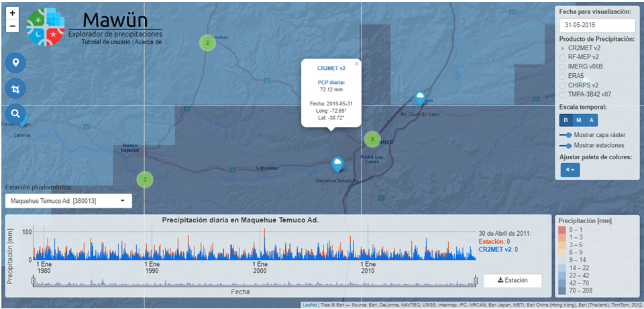The width and height of the screenshot is (644, 309).
Task: Open the magnifier search tool
Action: (x=15, y=114)
